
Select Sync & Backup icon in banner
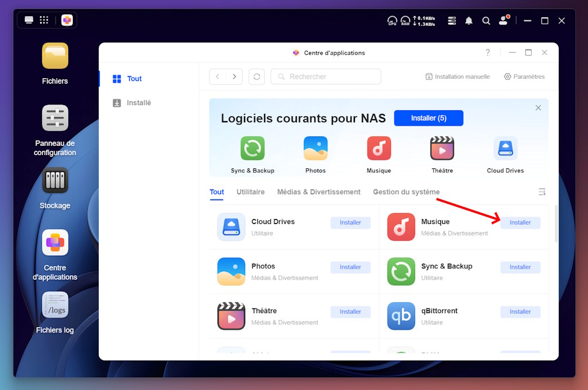point(253,148)
